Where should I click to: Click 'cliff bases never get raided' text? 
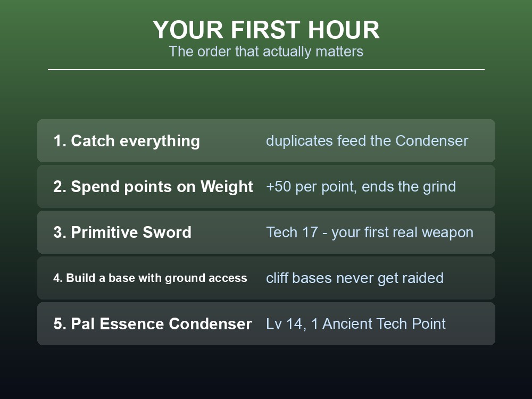(355, 278)
